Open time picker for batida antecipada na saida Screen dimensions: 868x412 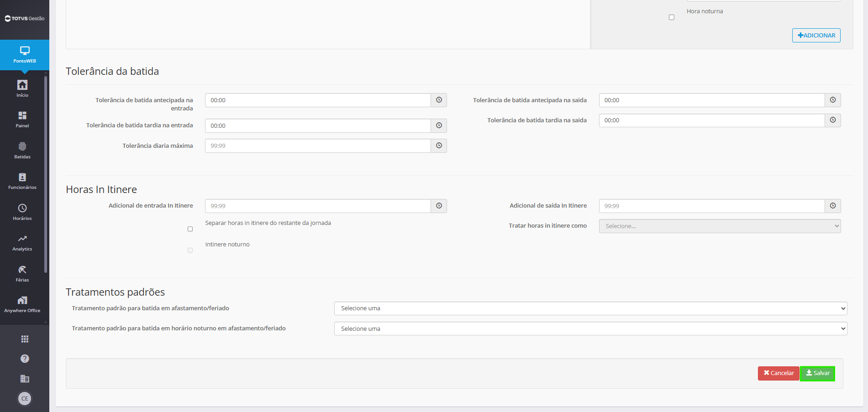pyautogui.click(x=833, y=100)
